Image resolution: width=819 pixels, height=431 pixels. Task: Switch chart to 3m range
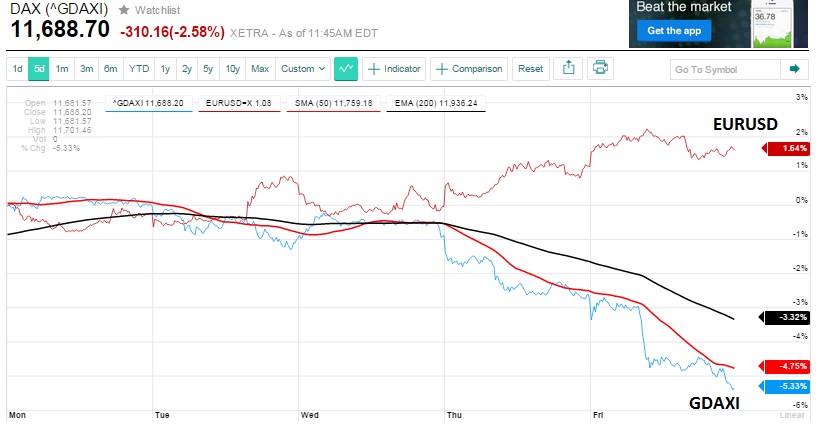86,69
